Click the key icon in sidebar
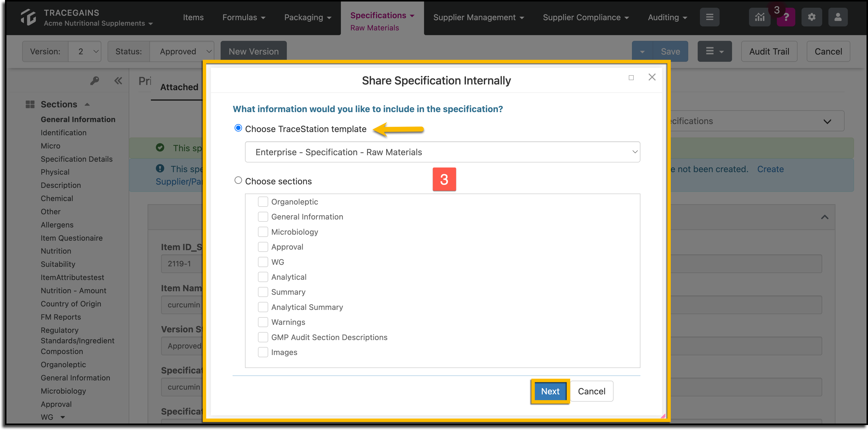Image resolution: width=868 pixels, height=430 pixels. click(x=95, y=81)
